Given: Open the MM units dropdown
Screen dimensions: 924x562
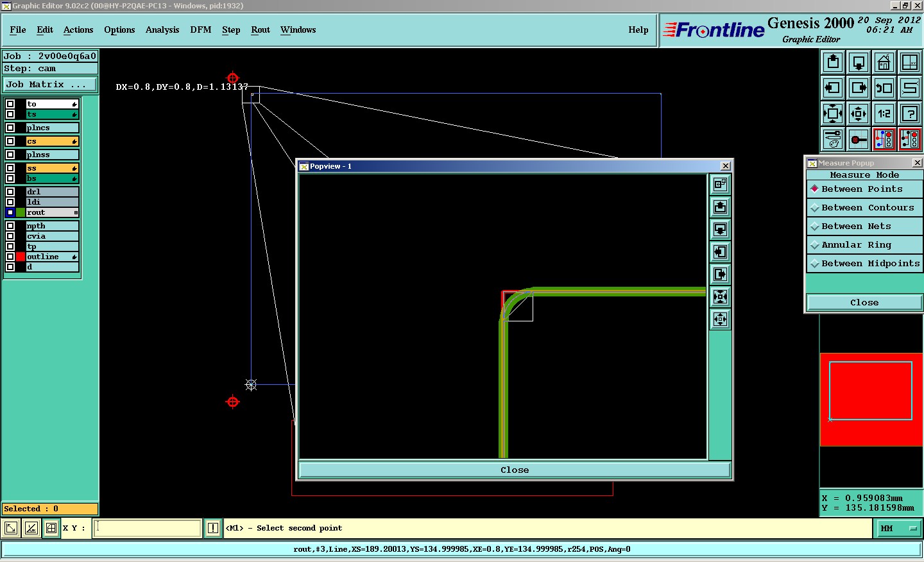Looking at the screenshot, I should (899, 529).
